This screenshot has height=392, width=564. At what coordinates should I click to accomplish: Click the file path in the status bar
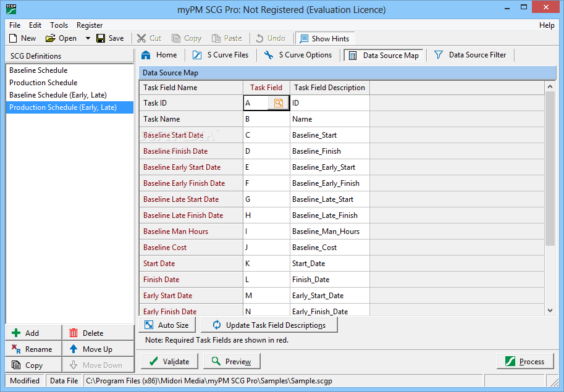[x=209, y=381]
